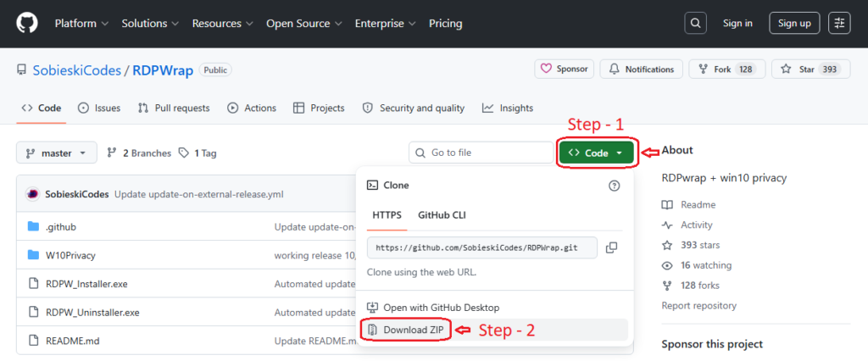This screenshot has width=868, height=361.
Task: Select Download ZIP option
Action: (x=404, y=330)
